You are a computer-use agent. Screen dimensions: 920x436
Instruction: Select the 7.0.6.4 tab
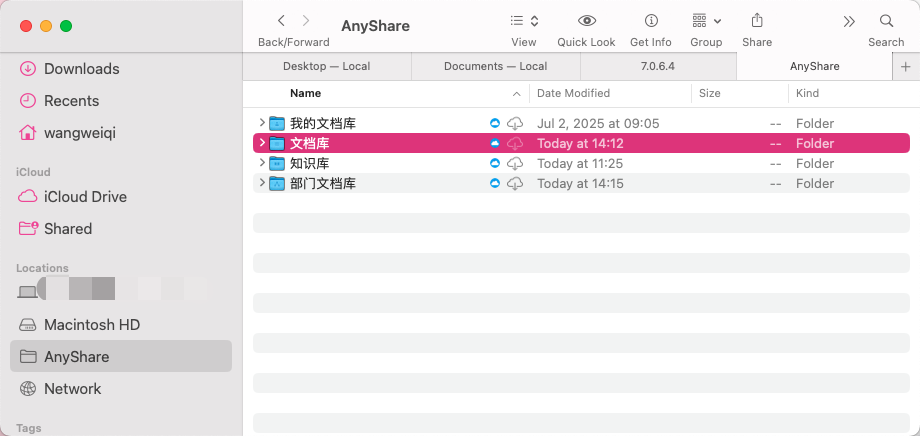(658, 66)
